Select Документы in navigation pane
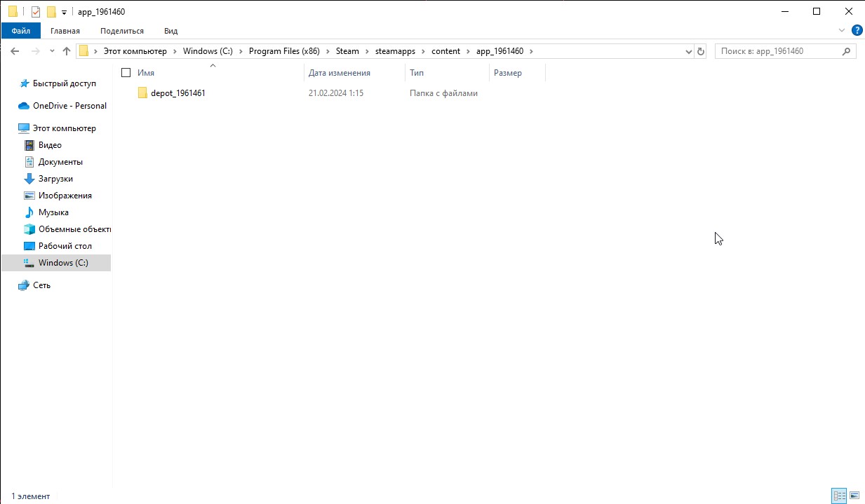Image resolution: width=865 pixels, height=504 pixels. point(61,162)
